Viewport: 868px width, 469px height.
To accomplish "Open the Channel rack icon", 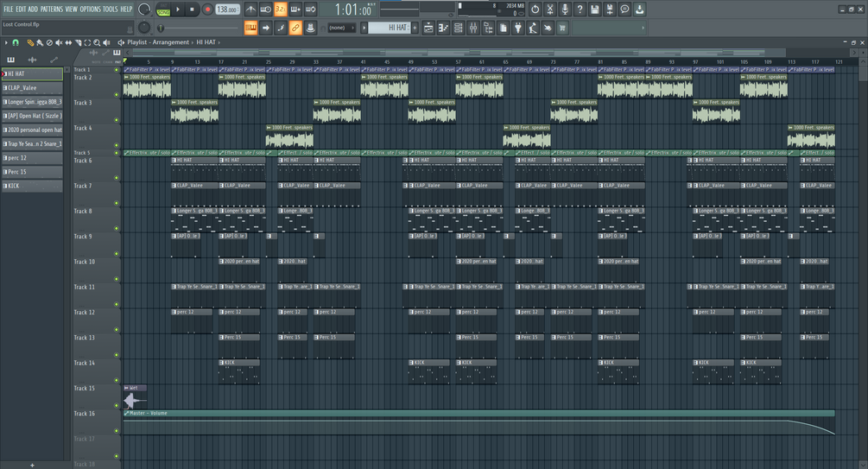I will [x=459, y=28].
